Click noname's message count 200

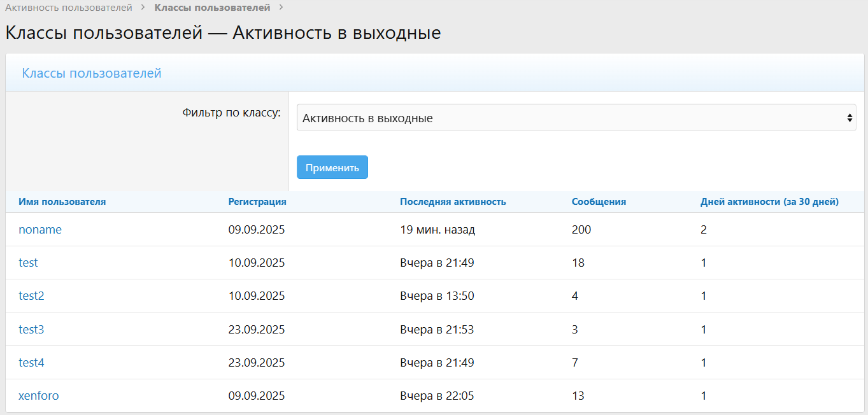coord(581,230)
